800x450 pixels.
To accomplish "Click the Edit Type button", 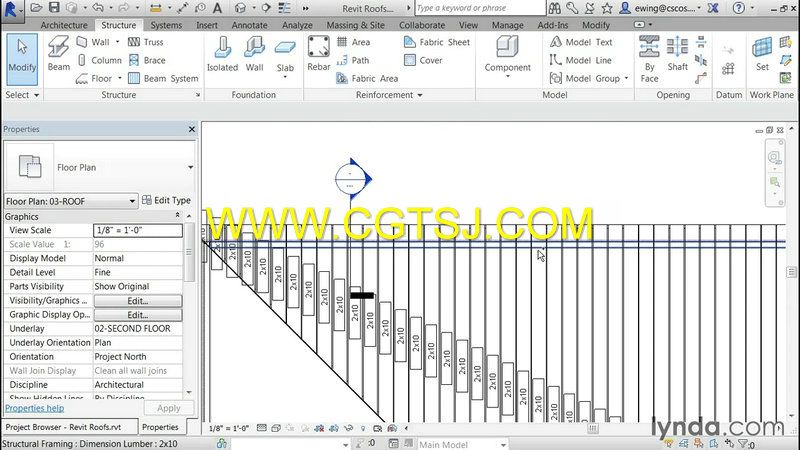I will 166,201.
